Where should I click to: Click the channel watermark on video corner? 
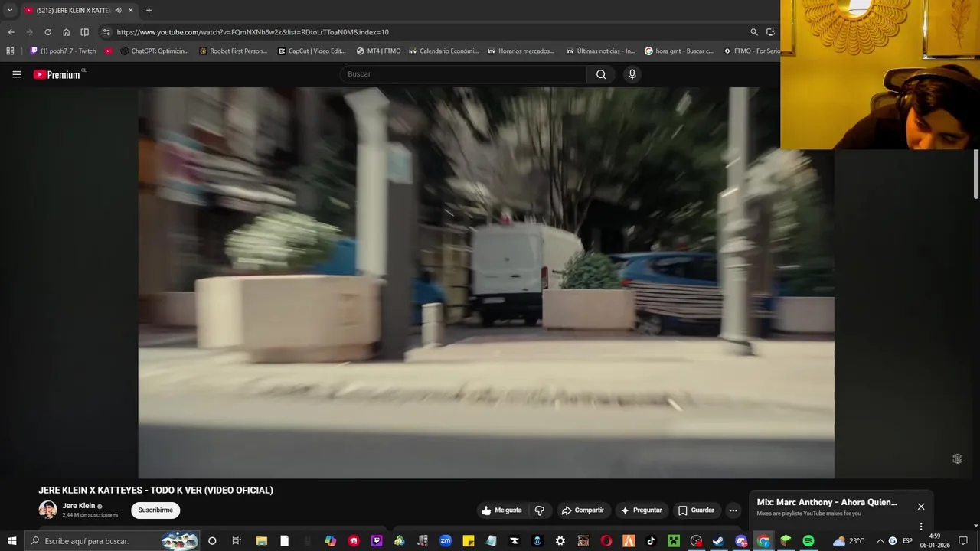(x=957, y=458)
